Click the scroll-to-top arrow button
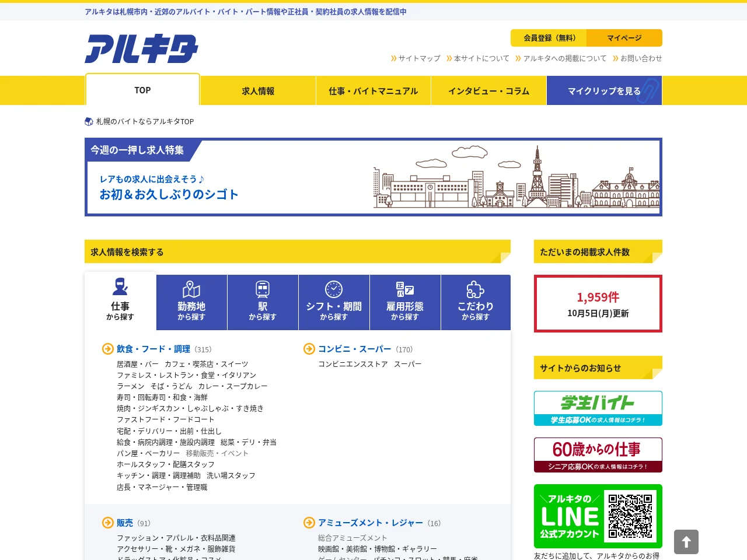747x560 pixels. pyautogui.click(x=686, y=542)
